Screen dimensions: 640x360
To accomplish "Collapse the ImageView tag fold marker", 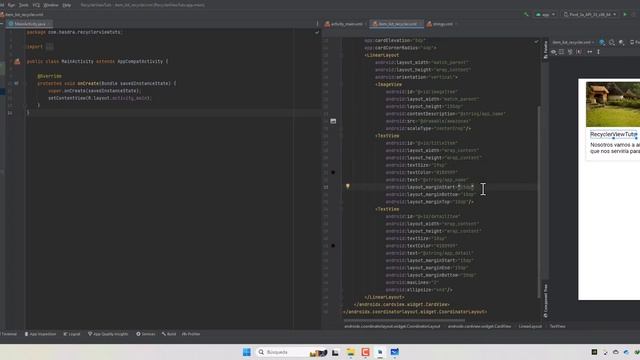I will click(342, 84).
